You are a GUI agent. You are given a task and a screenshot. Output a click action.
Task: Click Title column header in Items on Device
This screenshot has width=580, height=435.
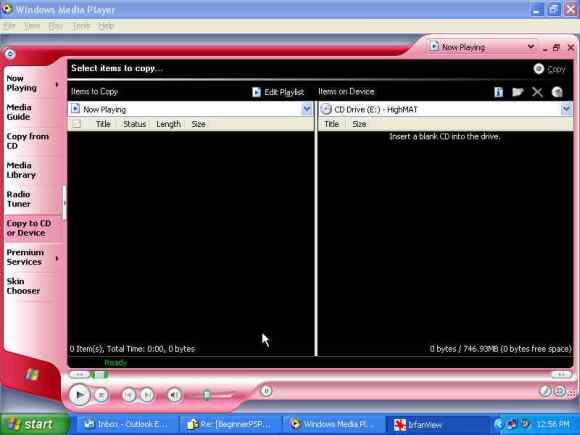coord(331,124)
